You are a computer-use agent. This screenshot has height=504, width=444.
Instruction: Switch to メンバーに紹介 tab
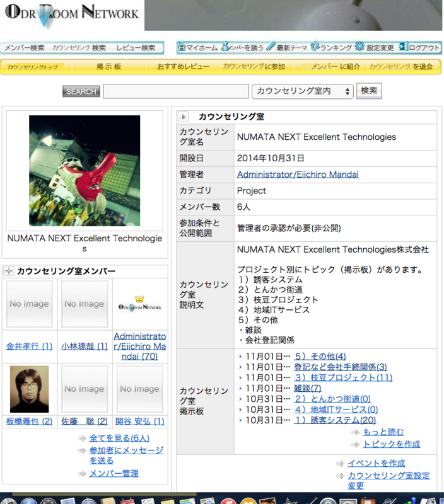336,67
